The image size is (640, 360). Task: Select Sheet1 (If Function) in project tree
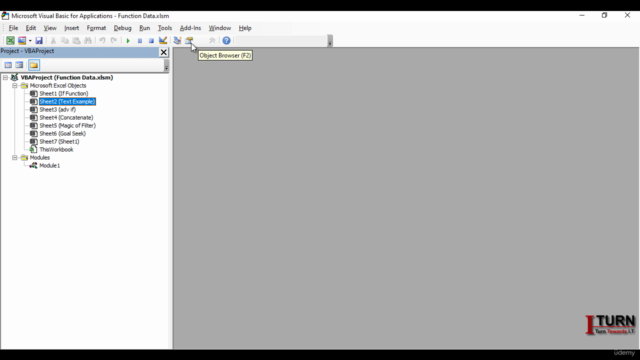coord(64,93)
